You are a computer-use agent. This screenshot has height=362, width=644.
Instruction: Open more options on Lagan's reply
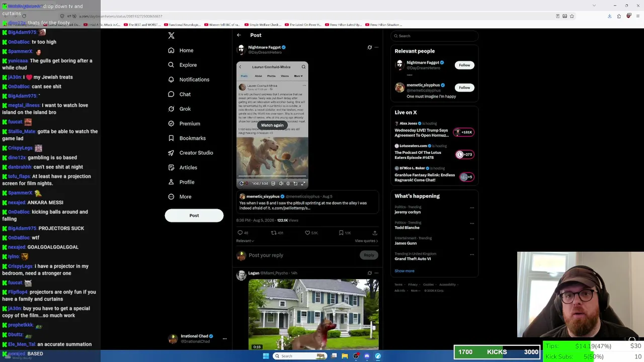click(x=376, y=273)
